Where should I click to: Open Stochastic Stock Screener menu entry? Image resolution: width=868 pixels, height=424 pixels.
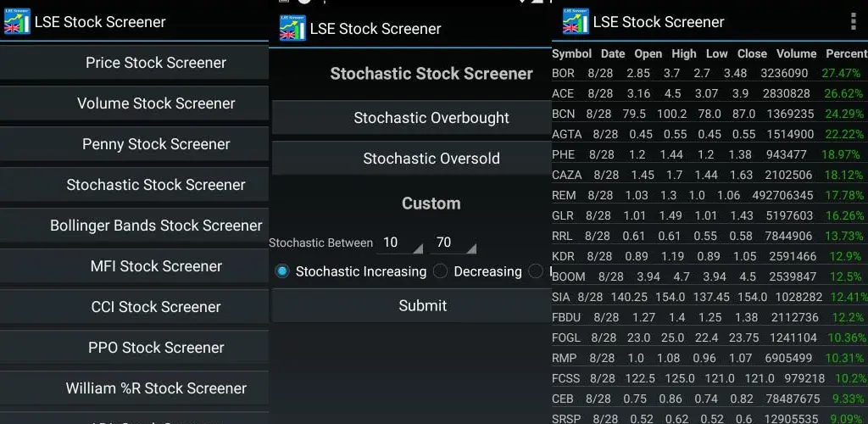coord(134,185)
